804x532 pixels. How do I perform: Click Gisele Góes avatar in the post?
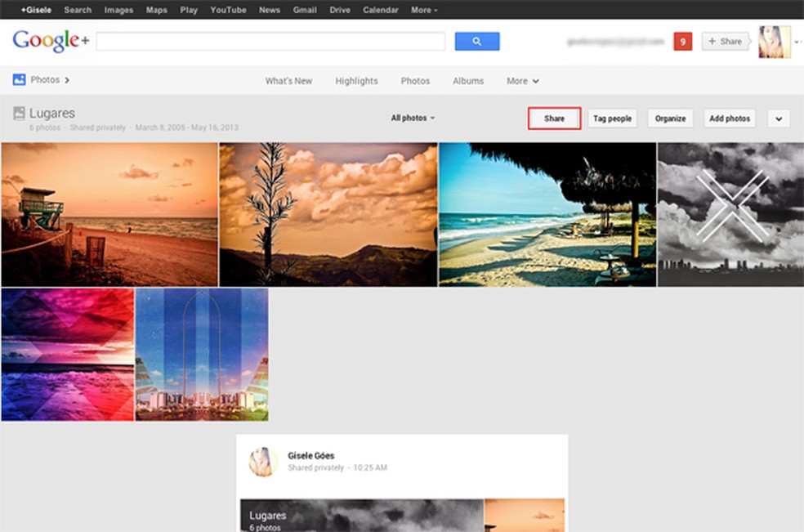click(263, 461)
